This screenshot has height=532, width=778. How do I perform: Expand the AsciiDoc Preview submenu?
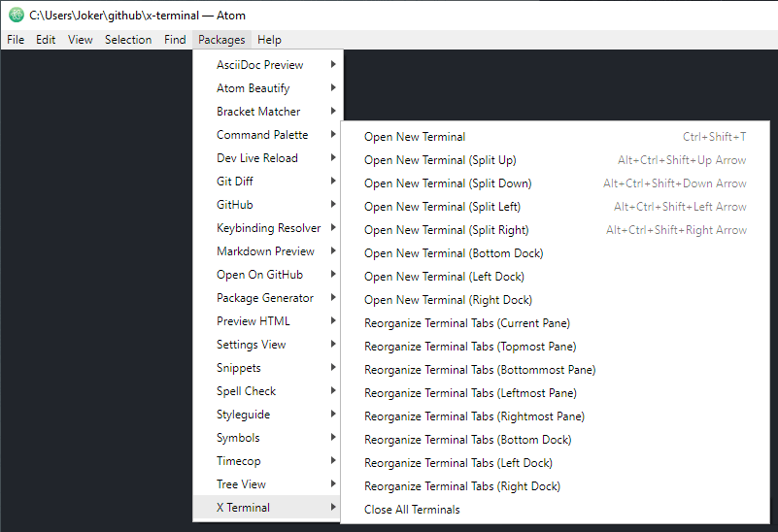coord(267,64)
